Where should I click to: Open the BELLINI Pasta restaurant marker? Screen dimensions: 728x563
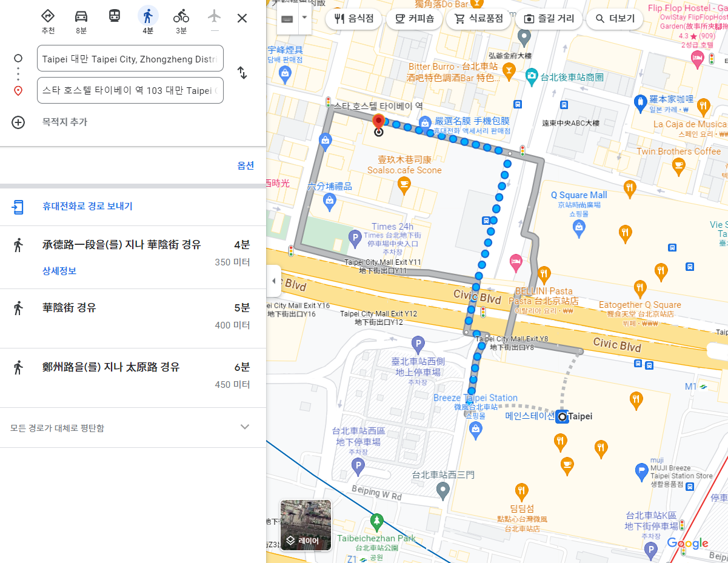pyautogui.click(x=544, y=273)
